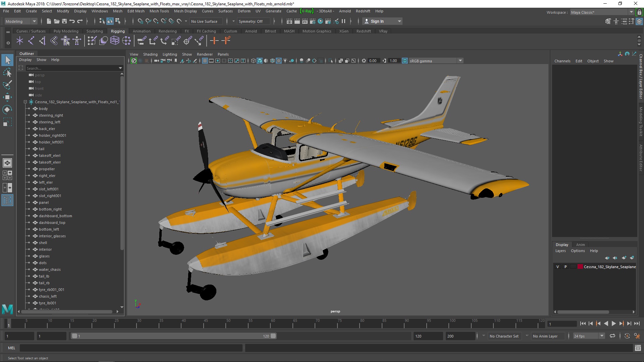Switch to the Rigging shelf tab
The height and width of the screenshot is (362, 644).
pos(118,31)
